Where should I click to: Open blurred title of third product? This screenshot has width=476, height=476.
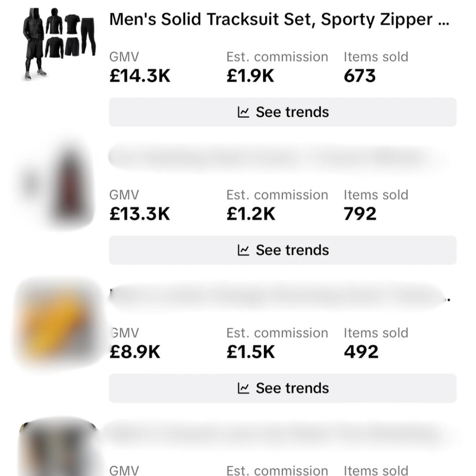click(278, 296)
